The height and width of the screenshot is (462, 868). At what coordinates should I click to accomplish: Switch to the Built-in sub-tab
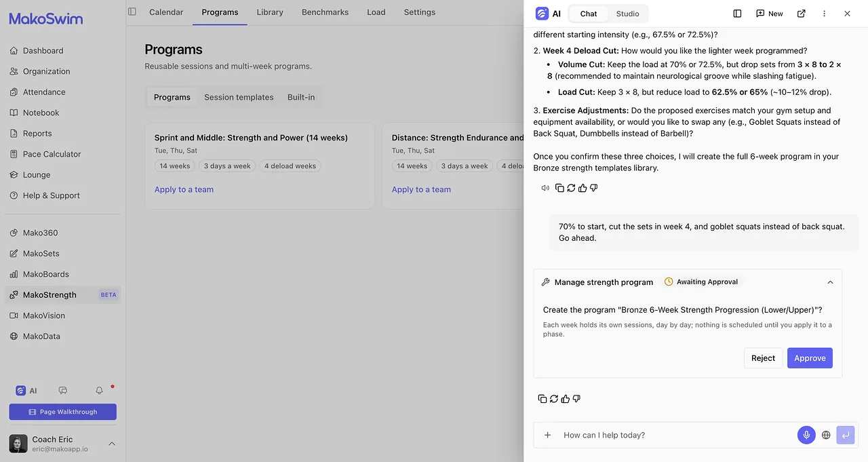tap(301, 97)
